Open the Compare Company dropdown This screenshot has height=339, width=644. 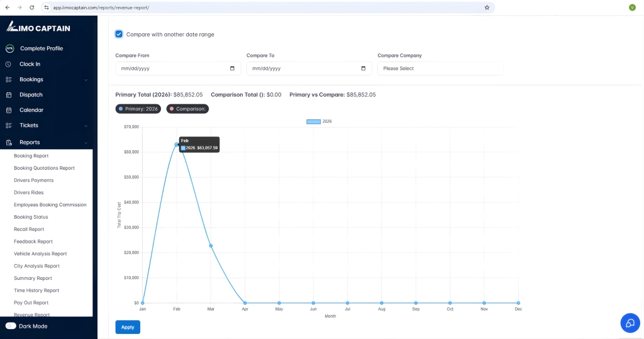tap(440, 69)
